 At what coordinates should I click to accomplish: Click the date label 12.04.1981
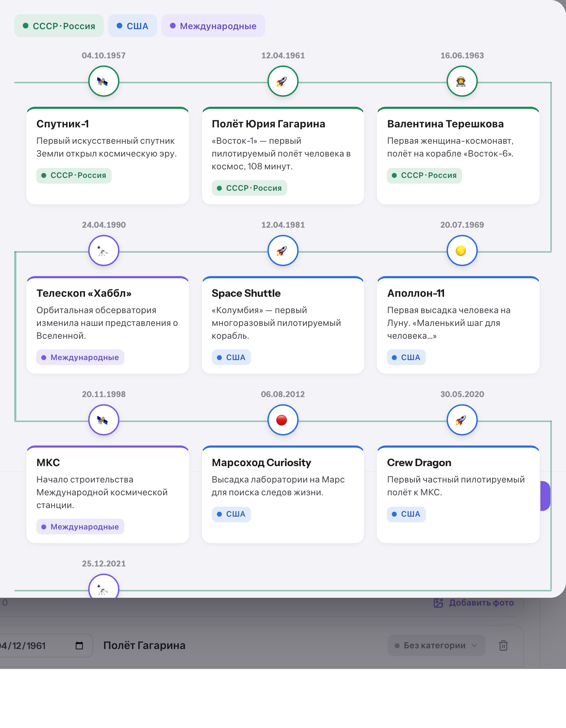tap(283, 225)
